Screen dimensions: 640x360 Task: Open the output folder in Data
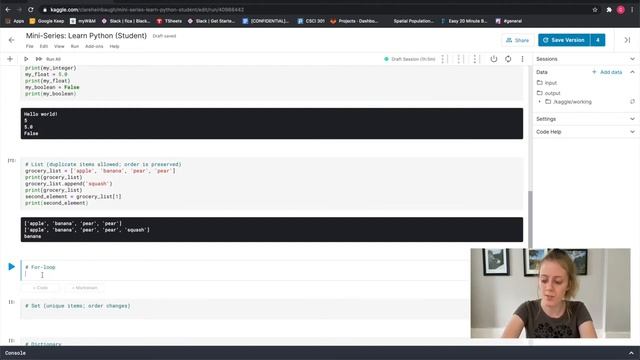tap(549, 93)
